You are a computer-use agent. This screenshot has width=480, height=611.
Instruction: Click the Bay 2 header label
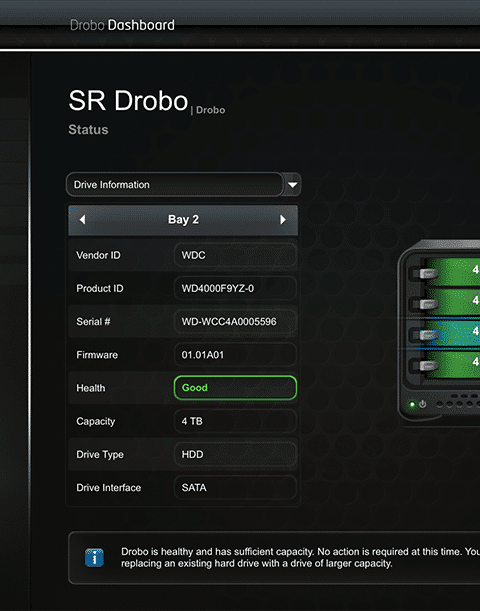click(x=183, y=220)
